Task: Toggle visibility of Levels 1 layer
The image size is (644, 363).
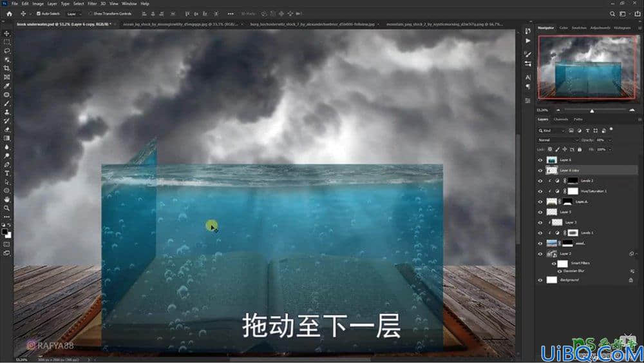Action: coord(540,233)
